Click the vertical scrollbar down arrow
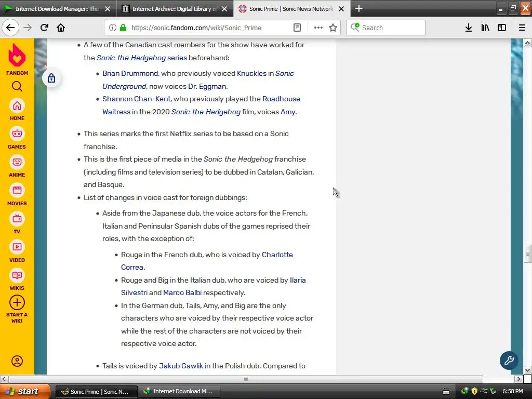This screenshot has height=399, width=532. 527,370
